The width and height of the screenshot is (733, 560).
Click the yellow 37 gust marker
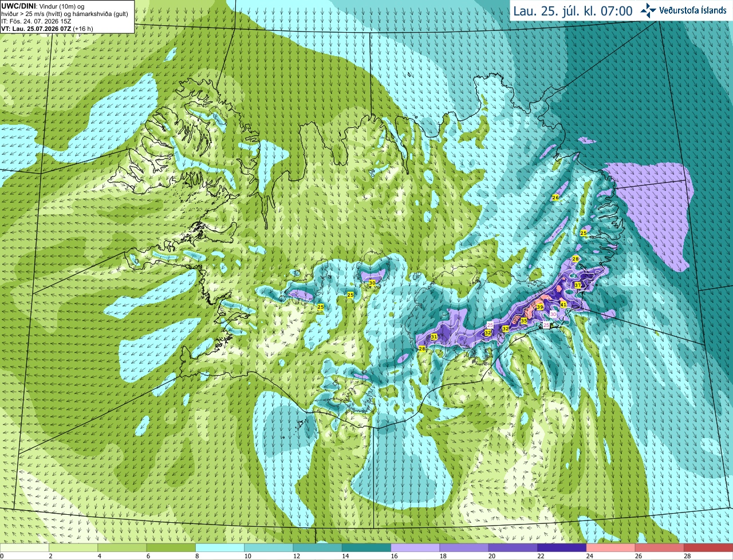(x=578, y=285)
